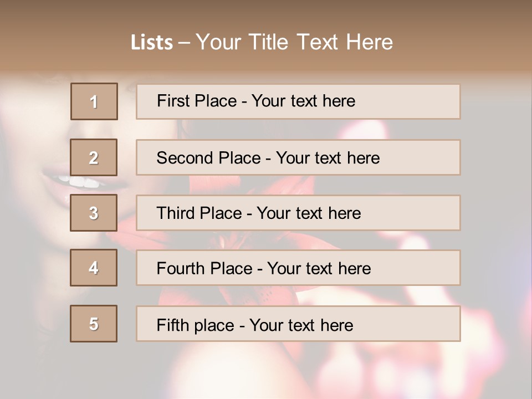Select the Fifth place text box
532x399 pixels.
(298, 324)
